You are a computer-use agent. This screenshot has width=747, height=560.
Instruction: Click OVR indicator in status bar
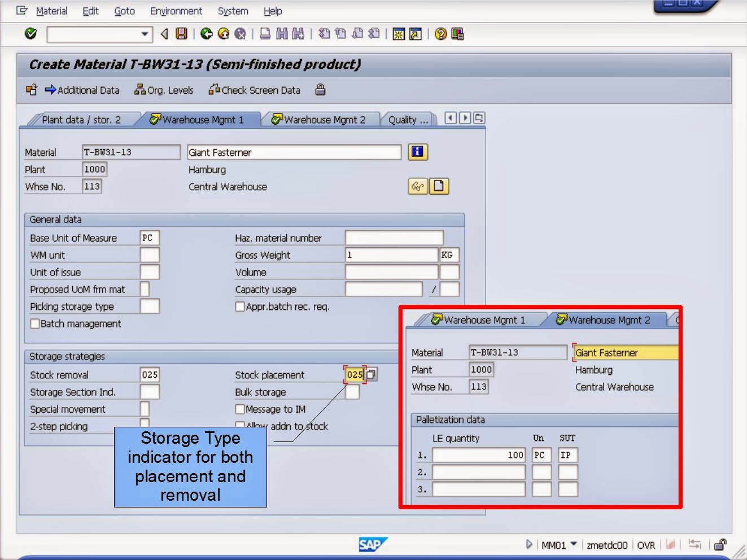click(x=646, y=545)
